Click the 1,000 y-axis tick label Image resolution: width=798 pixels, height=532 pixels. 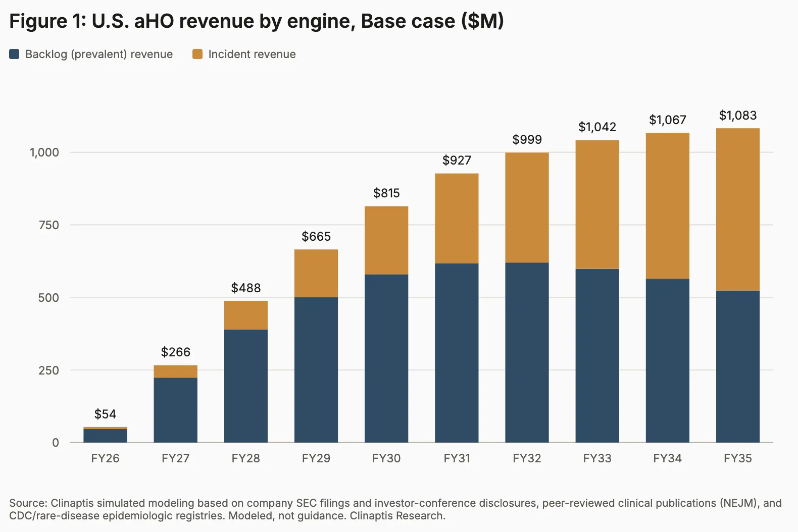click(x=44, y=152)
